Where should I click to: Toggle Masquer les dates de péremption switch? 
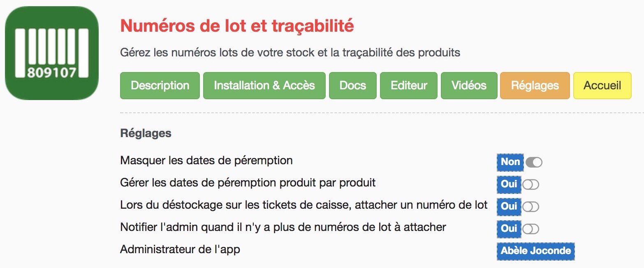coord(534,162)
